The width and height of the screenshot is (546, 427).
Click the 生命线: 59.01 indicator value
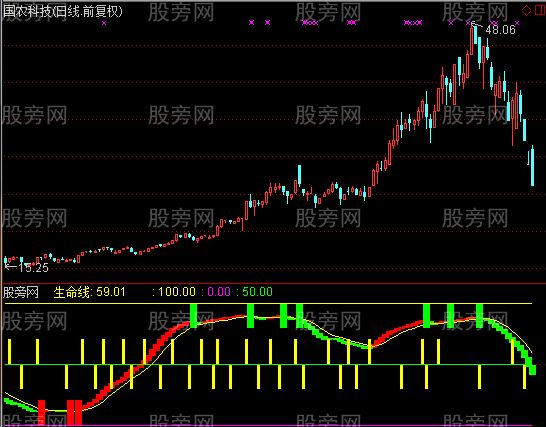click(x=89, y=292)
